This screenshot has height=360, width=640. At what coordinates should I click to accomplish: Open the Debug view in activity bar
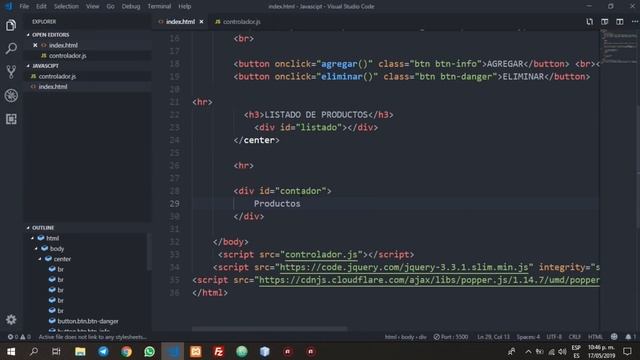pos(11,96)
